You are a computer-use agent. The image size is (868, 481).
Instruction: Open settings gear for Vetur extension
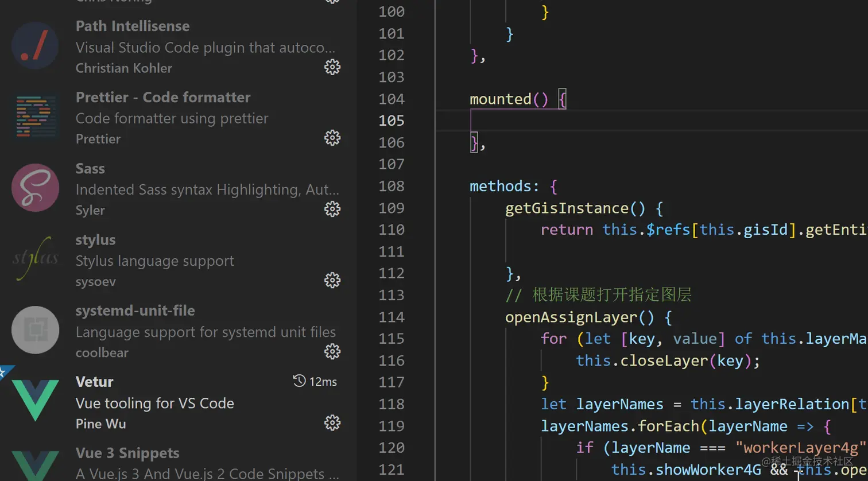click(x=332, y=423)
